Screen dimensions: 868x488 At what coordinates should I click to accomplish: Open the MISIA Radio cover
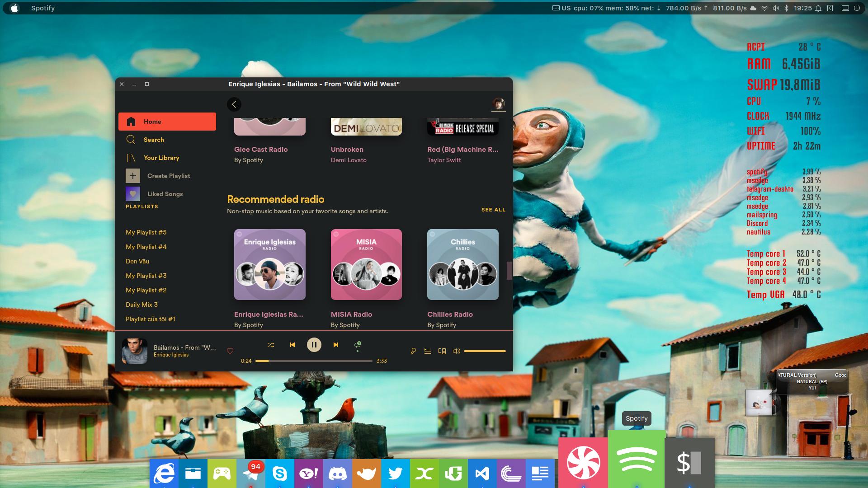pos(366,264)
